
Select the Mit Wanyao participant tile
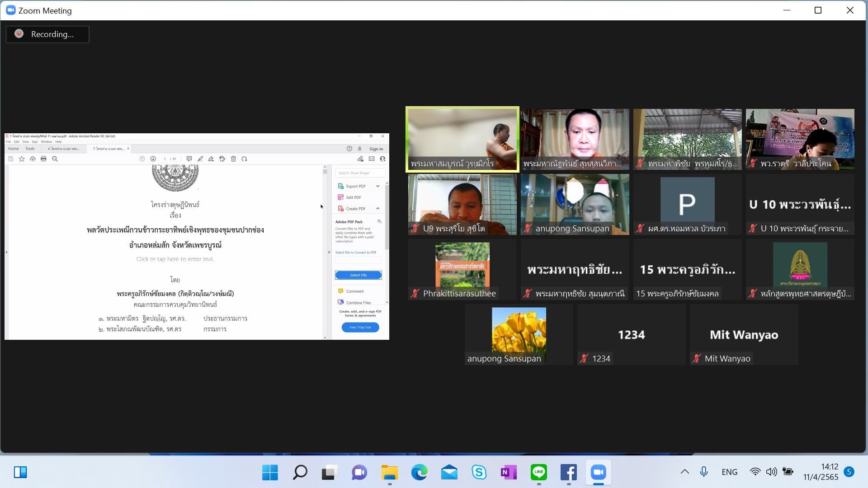[x=744, y=335]
